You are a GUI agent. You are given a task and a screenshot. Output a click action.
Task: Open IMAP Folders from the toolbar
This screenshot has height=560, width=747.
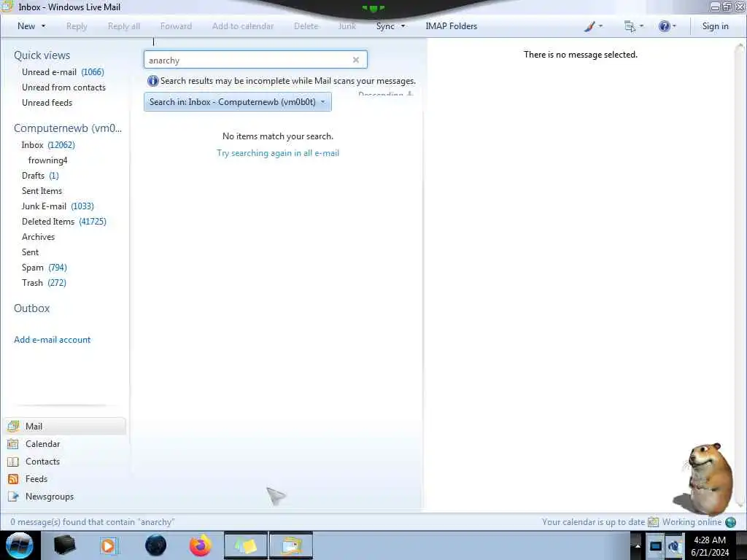coord(451,26)
